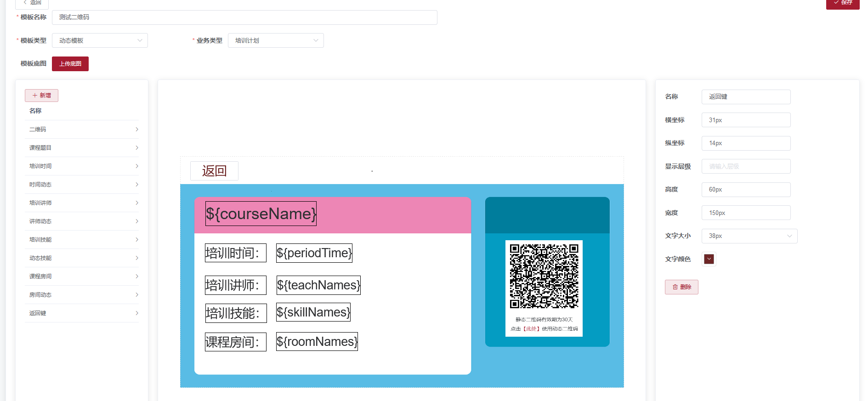Click the 返回 back button at top
The width and height of the screenshot is (868, 401).
click(x=32, y=3)
